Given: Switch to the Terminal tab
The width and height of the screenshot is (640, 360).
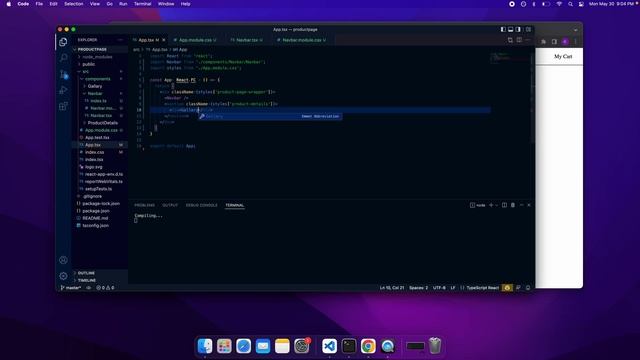Looking at the screenshot, I should coord(235,205).
